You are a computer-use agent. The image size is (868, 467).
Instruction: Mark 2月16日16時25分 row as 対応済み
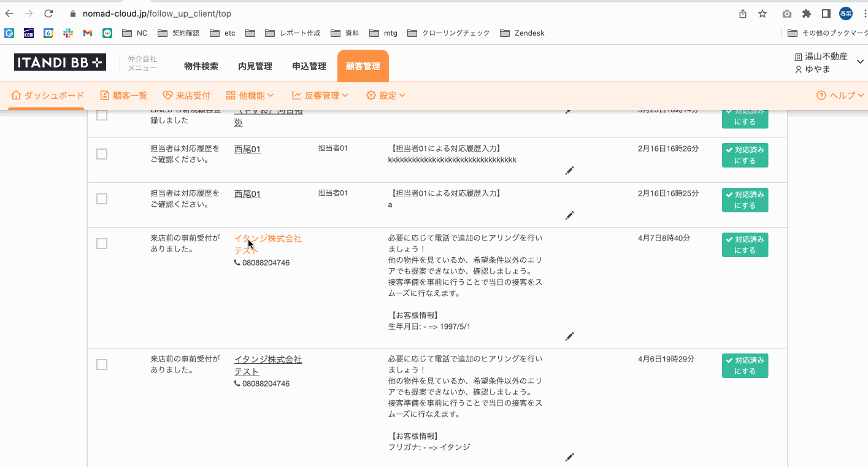click(745, 200)
